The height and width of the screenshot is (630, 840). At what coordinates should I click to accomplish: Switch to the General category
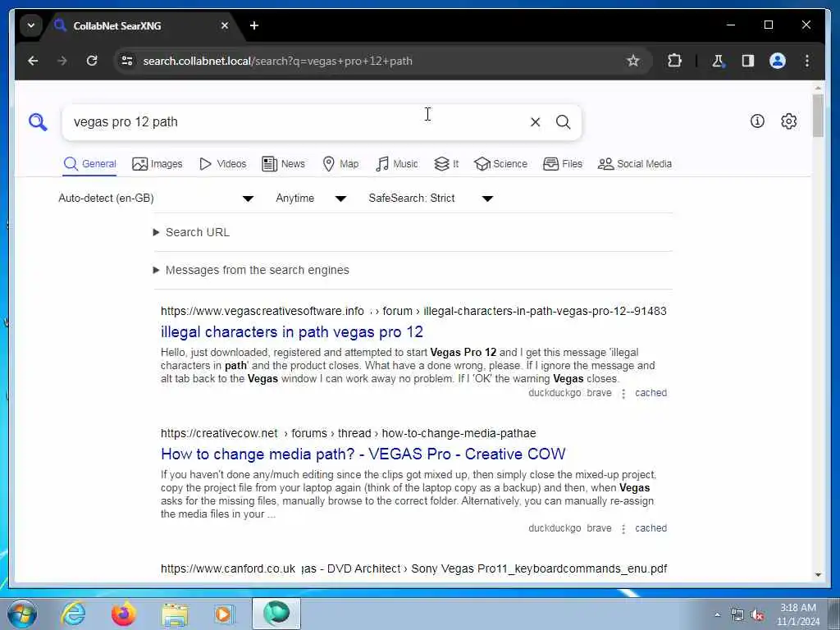pyautogui.click(x=90, y=164)
